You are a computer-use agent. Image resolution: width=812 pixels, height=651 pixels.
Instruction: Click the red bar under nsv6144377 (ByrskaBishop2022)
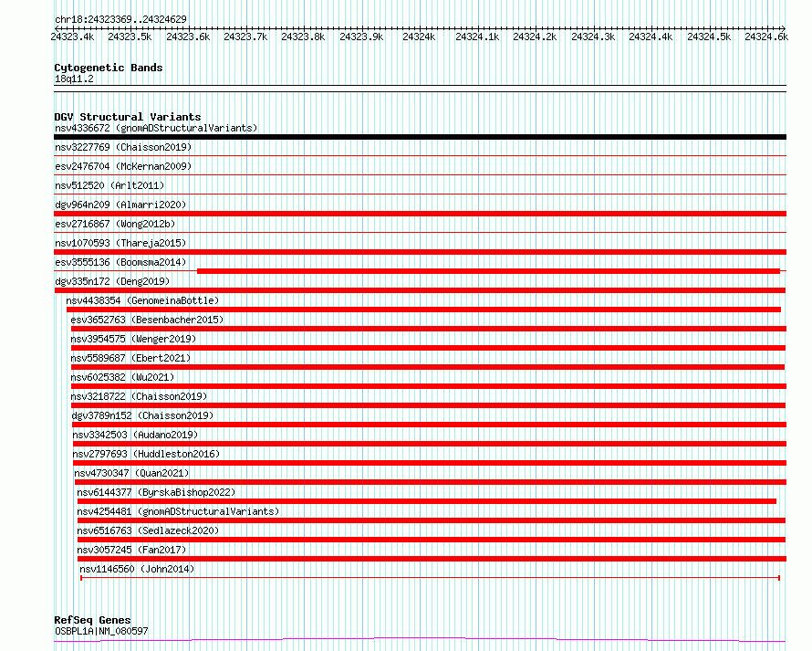click(427, 501)
